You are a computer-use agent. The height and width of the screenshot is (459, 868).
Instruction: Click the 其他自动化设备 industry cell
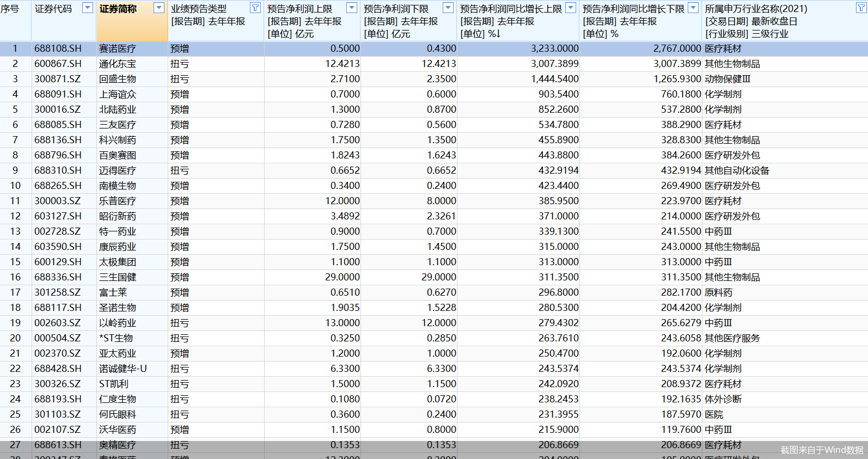pyautogui.click(x=737, y=170)
